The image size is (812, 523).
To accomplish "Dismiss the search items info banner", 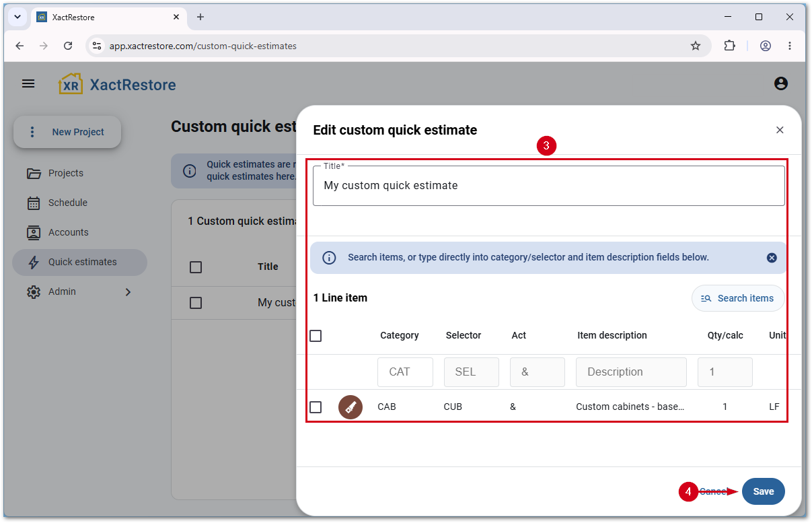I will click(772, 258).
